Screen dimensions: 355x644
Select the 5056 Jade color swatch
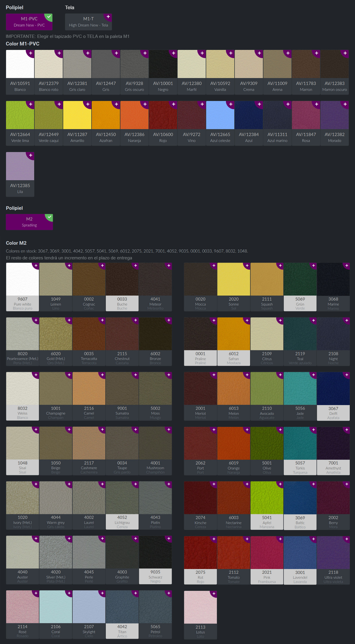pos(300,388)
